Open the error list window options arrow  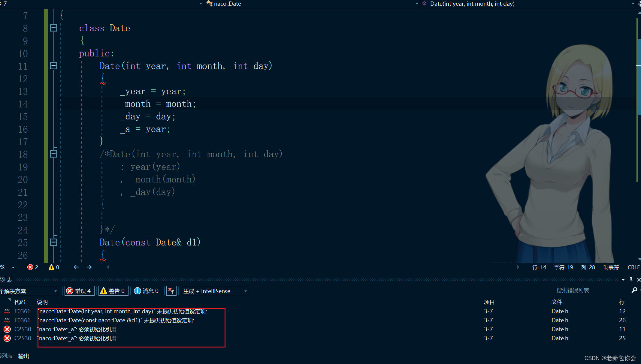coord(623,279)
